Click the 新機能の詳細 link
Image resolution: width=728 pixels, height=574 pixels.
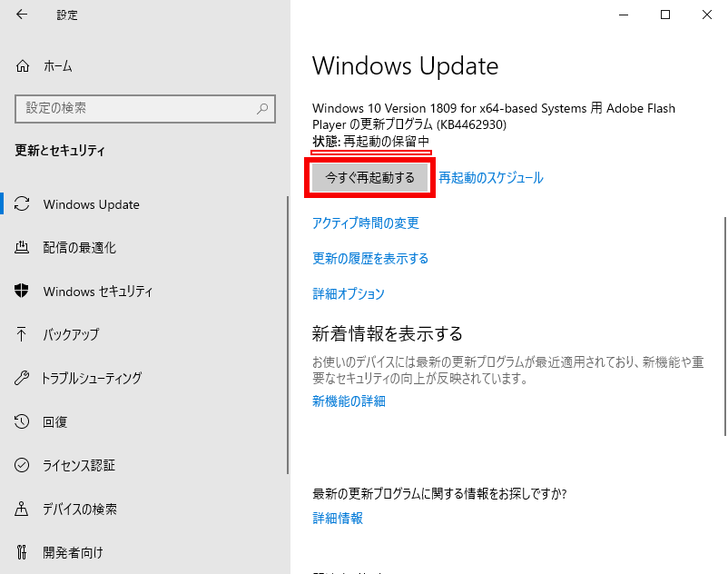[x=349, y=401]
